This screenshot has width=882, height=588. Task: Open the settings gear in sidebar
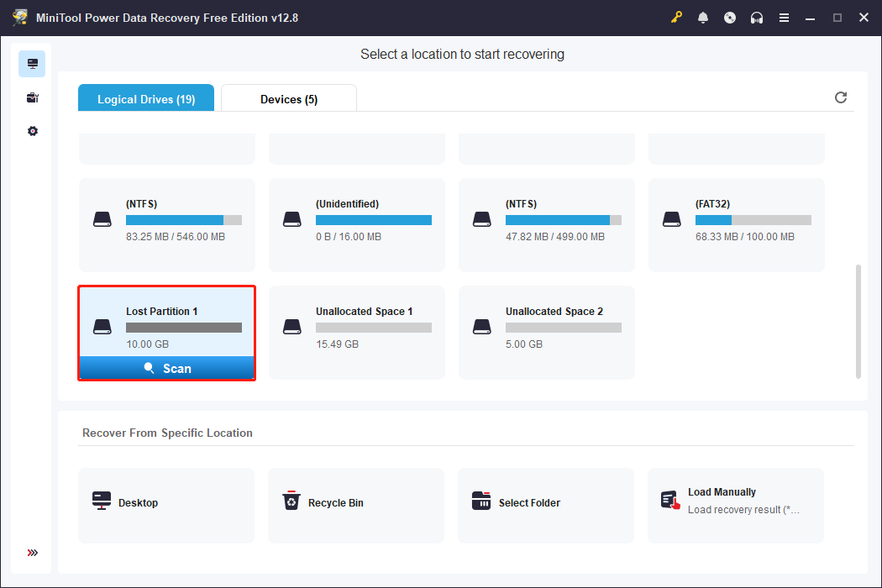point(33,131)
